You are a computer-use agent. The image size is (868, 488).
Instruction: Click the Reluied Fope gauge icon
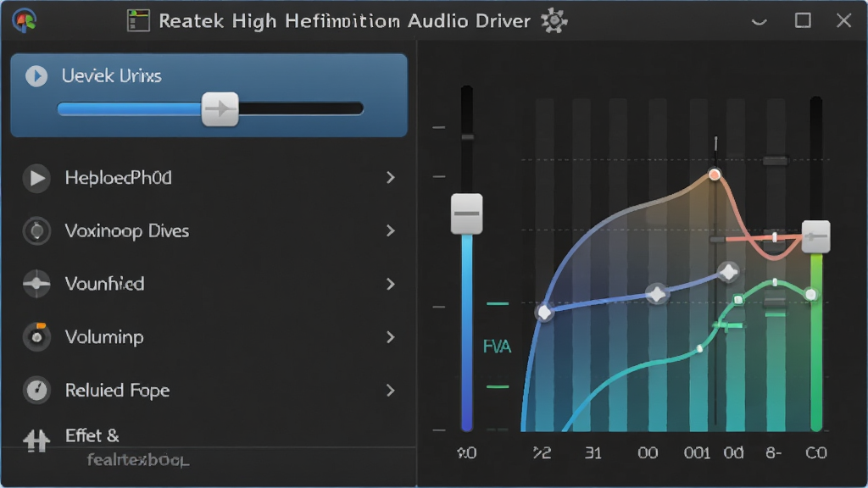click(x=36, y=390)
